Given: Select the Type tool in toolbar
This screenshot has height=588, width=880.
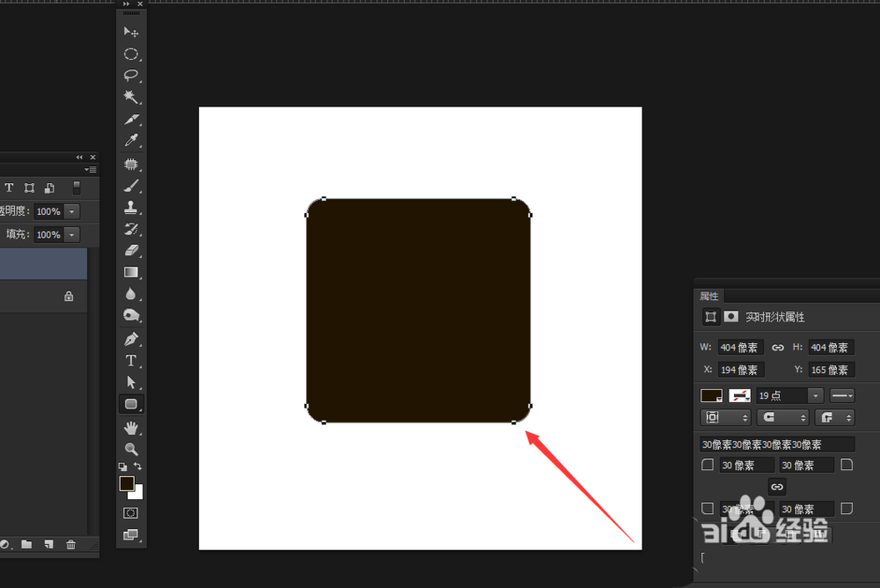Looking at the screenshot, I should tap(131, 361).
